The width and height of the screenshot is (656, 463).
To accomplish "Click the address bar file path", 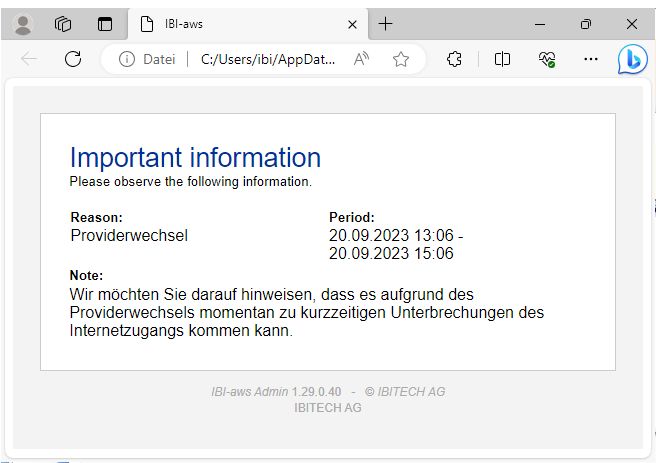I will click(x=268, y=59).
